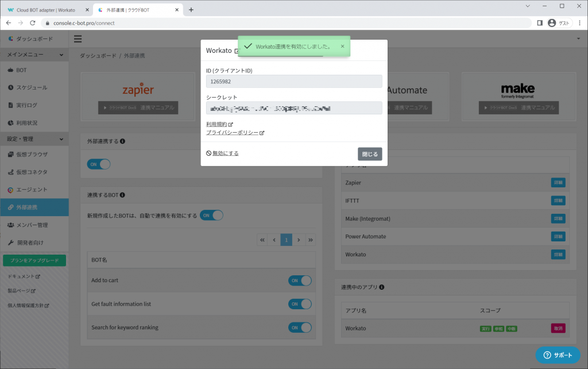The height and width of the screenshot is (369, 588).
Task: Select 外部連携 in the sidebar
Action: point(34,207)
